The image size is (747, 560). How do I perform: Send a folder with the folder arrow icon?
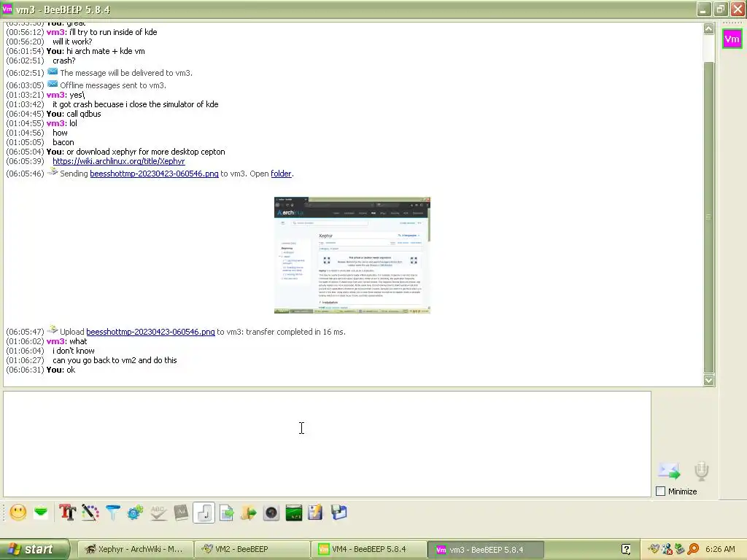coord(249,513)
